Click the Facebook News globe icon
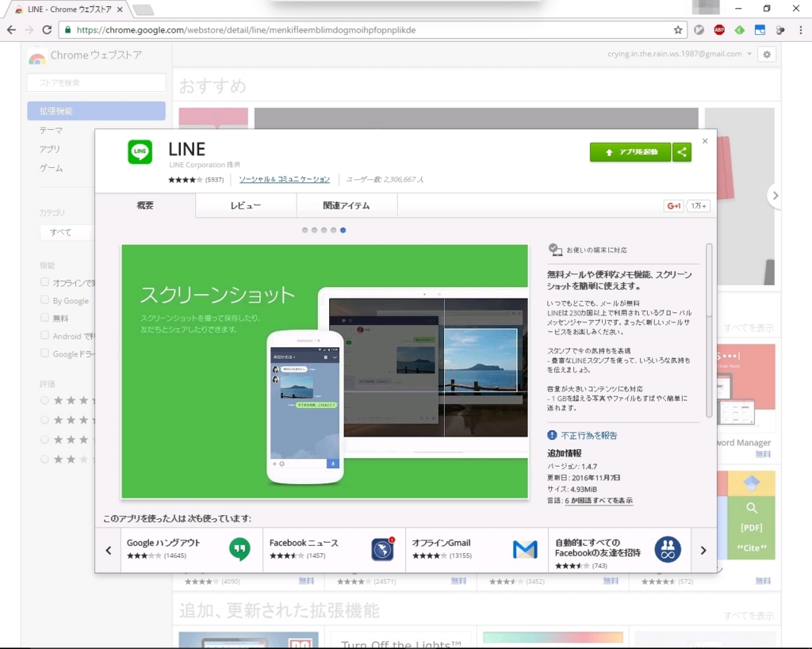Viewport: 812px width, 649px height. 383,549
